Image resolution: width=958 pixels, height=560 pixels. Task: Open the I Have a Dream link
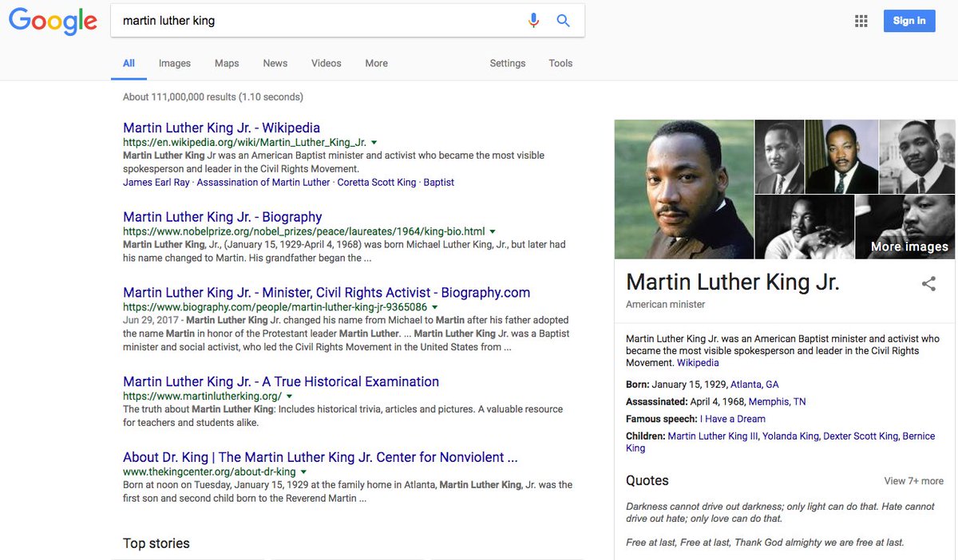[x=732, y=419]
